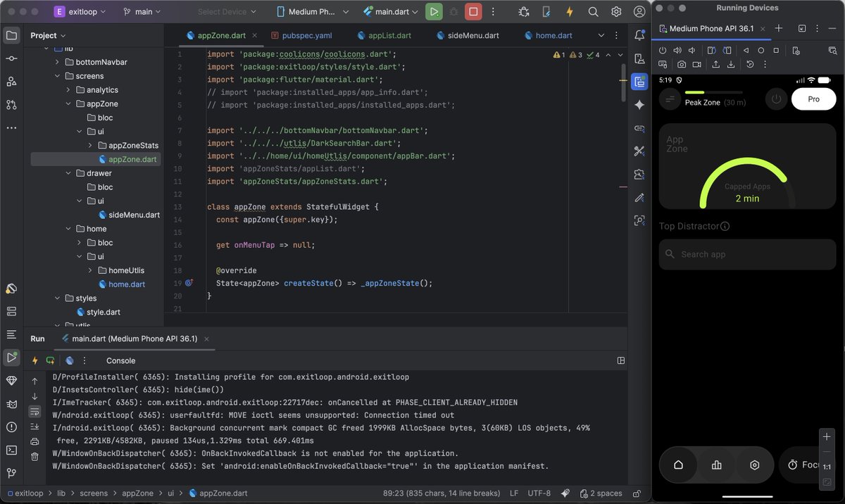Click UTF-8 encoding in status bar
This screenshot has width=845, height=504.
[x=539, y=493]
